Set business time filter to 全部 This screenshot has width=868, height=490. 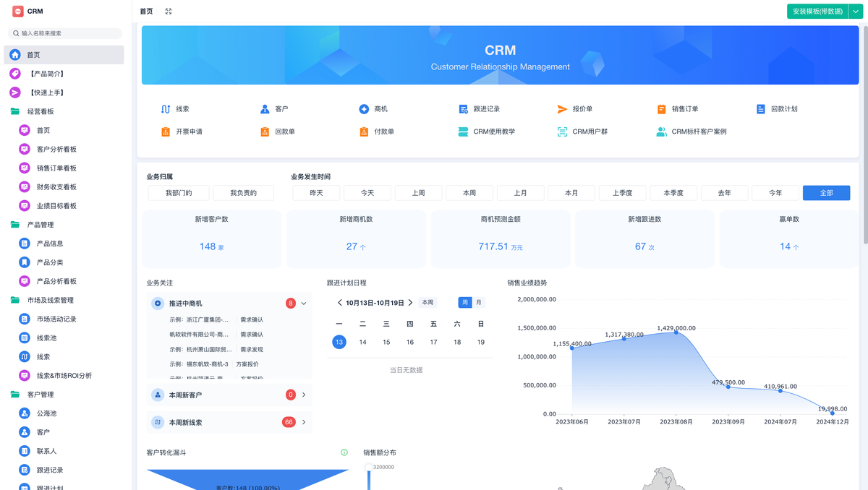click(x=826, y=193)
